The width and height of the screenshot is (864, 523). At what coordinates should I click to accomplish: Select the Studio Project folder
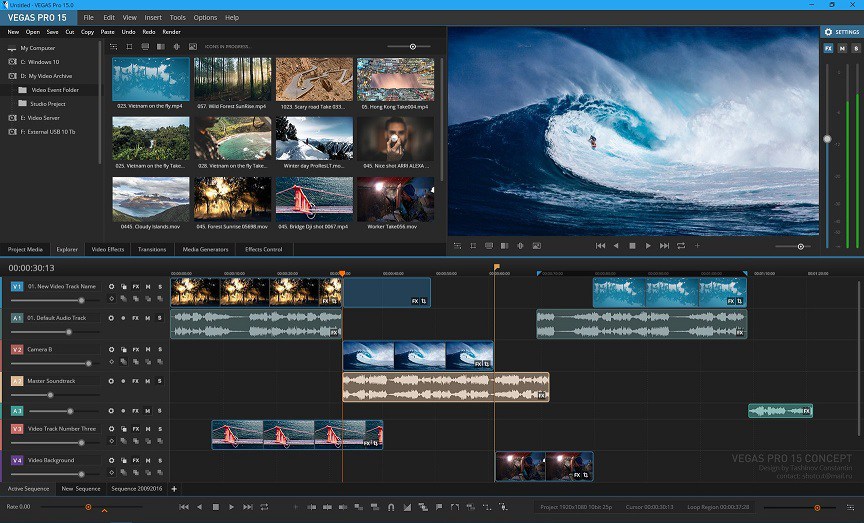click(48, 104)
